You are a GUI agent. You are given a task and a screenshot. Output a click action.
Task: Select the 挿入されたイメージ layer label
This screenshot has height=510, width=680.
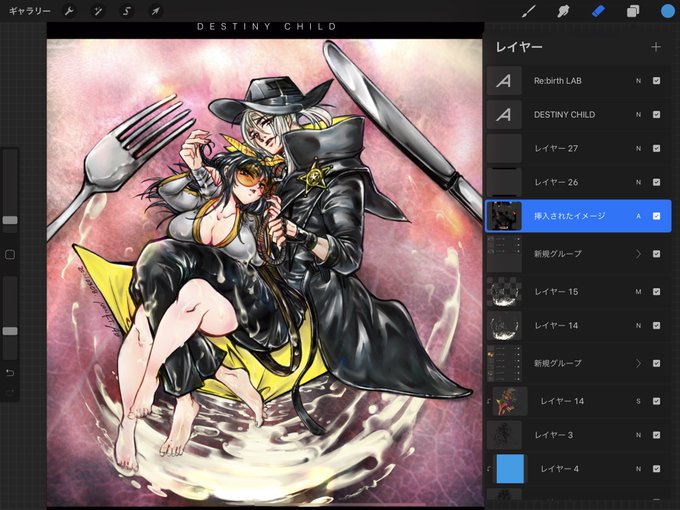(569, 216)
